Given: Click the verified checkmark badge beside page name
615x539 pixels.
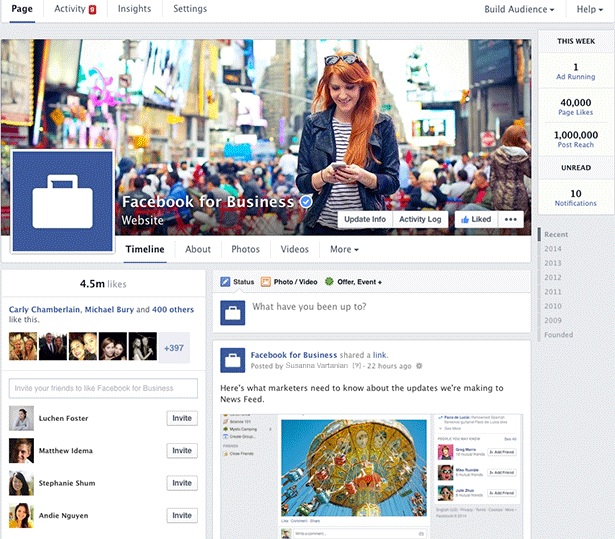Looking at the screenshot, I should tap(306, 202).
